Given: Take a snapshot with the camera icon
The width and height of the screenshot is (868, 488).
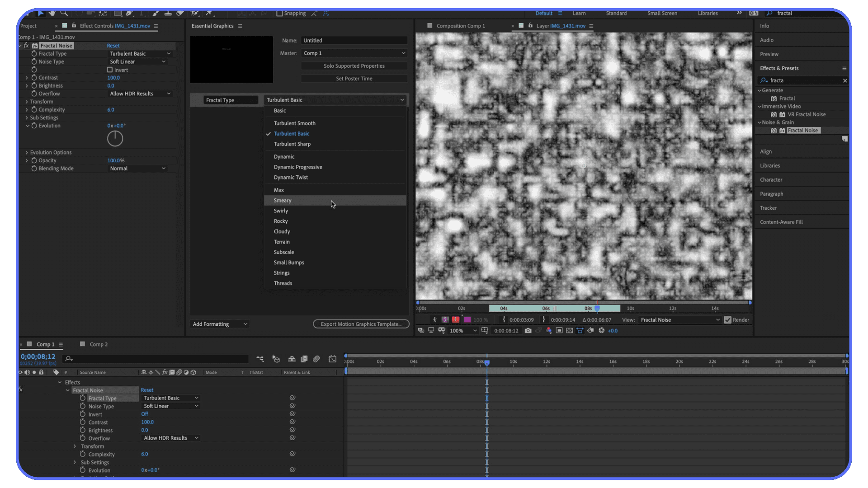Looking at the screenshot, I should (x=528, y=331).
